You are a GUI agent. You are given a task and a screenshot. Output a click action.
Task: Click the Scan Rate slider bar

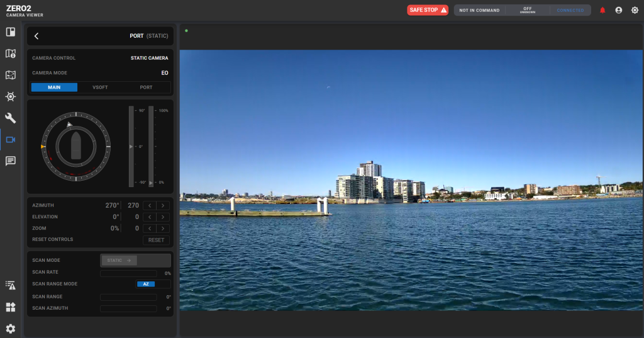click(128, 273)
